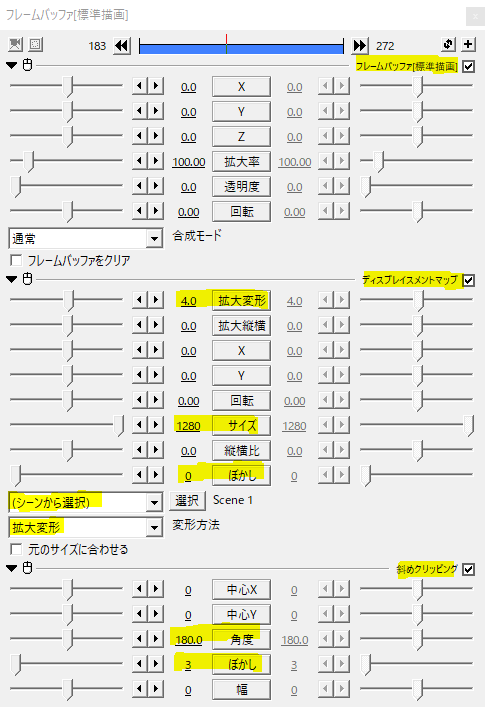
Task: Open the 変形方法 dropdown showing 拡大変形
Action: (86, 527)
